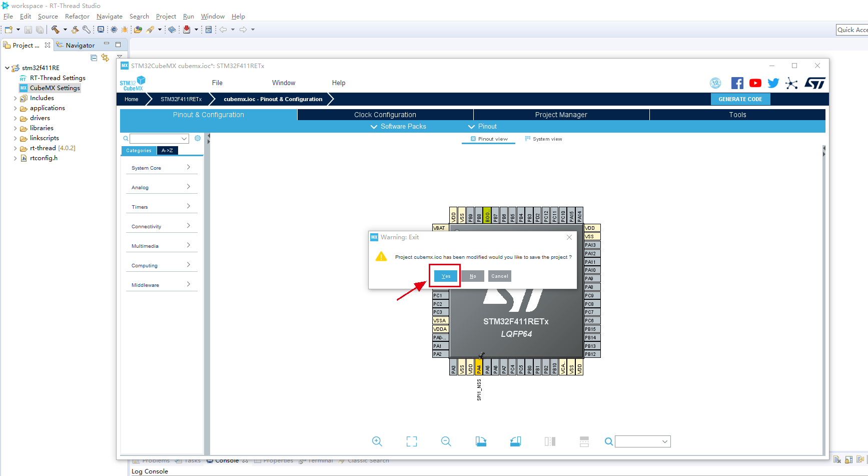Click the 10-year anniversary badge icon

coord(716,83)
